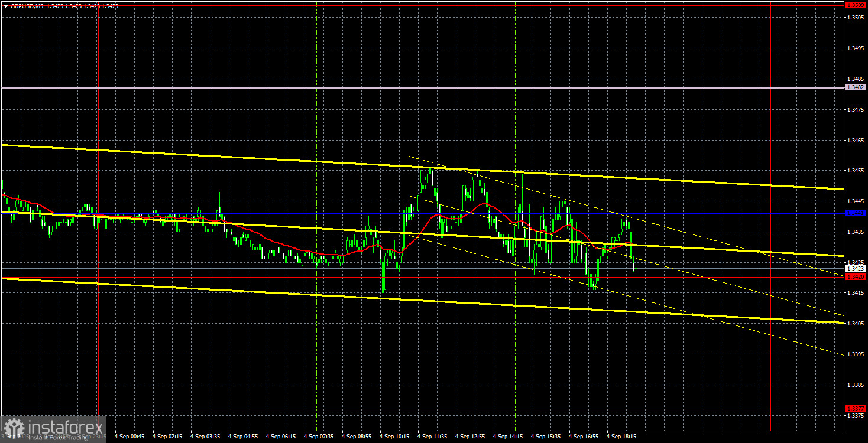
Task: Click the 4 Sep 02:15 time label
Action: (167, 437)
